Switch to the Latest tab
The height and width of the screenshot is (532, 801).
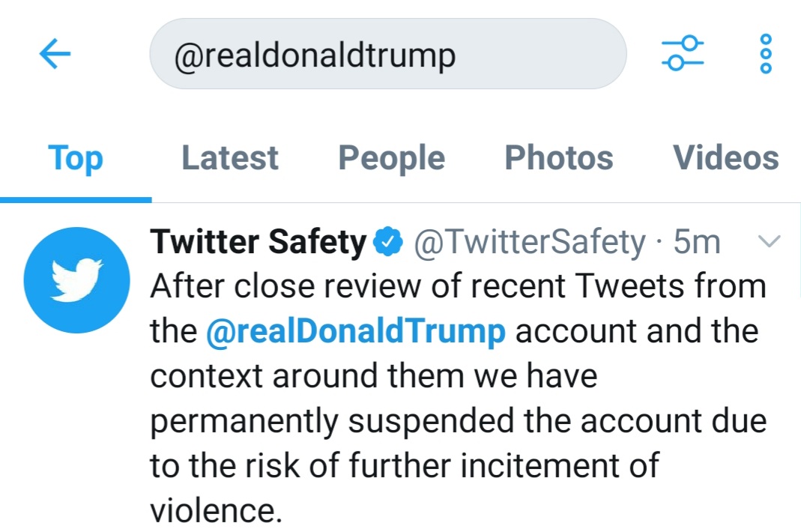[x=229, y=158]
